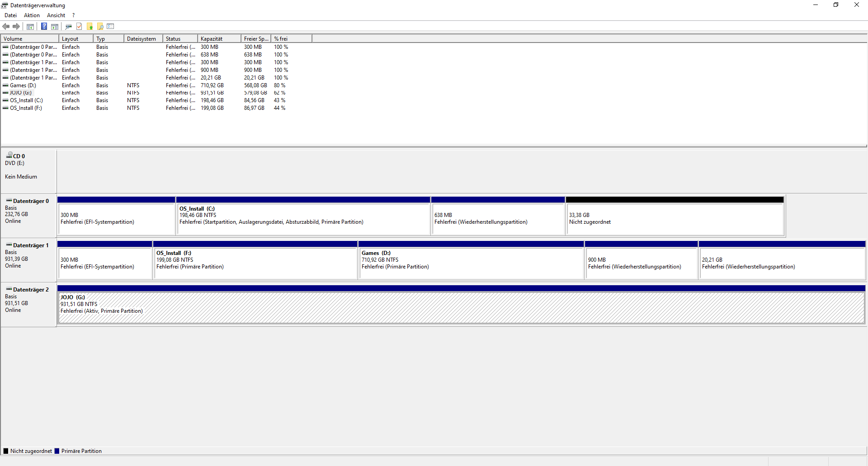Image resolution: width=868 pixels, height=466 pixels.
Task: Select the Games (D:) partition block
Action: point(471,260)
